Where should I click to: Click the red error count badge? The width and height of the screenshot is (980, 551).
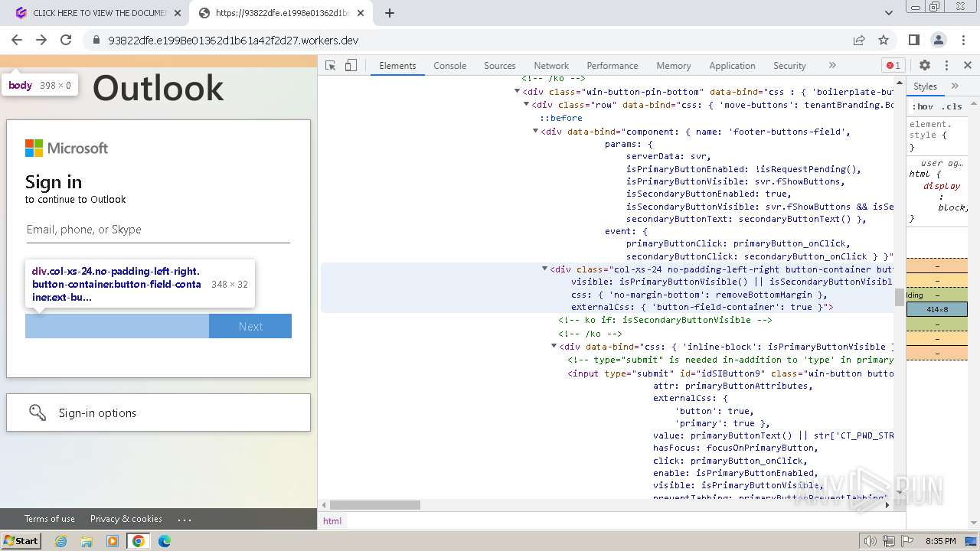pos(893,66)
